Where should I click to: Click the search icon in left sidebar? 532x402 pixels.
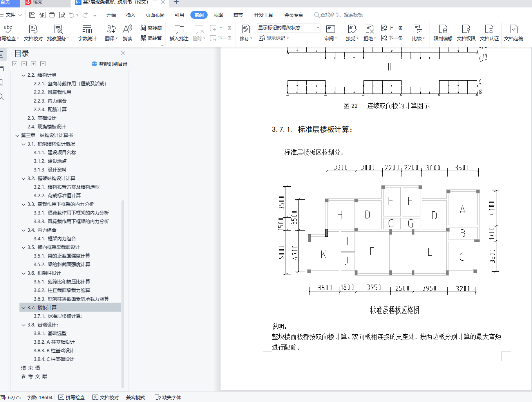(2, 97)
